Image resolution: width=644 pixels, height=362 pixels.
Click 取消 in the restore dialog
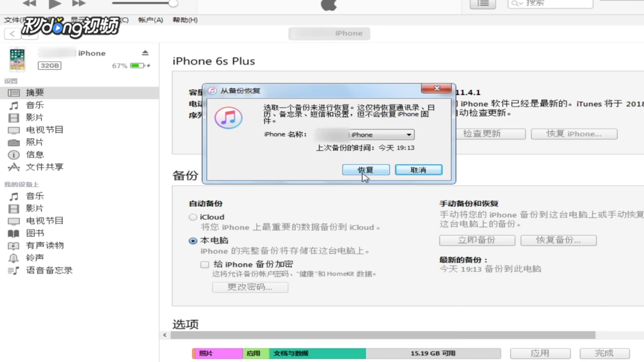(x=419, y=170)
